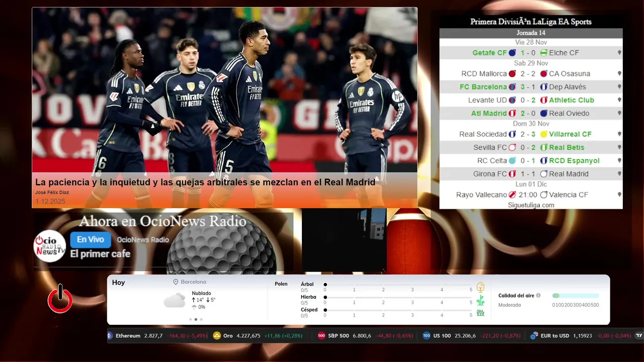644x362 pixels.
Task: Click the Villarreal CF team name
Action: [570, 134]
